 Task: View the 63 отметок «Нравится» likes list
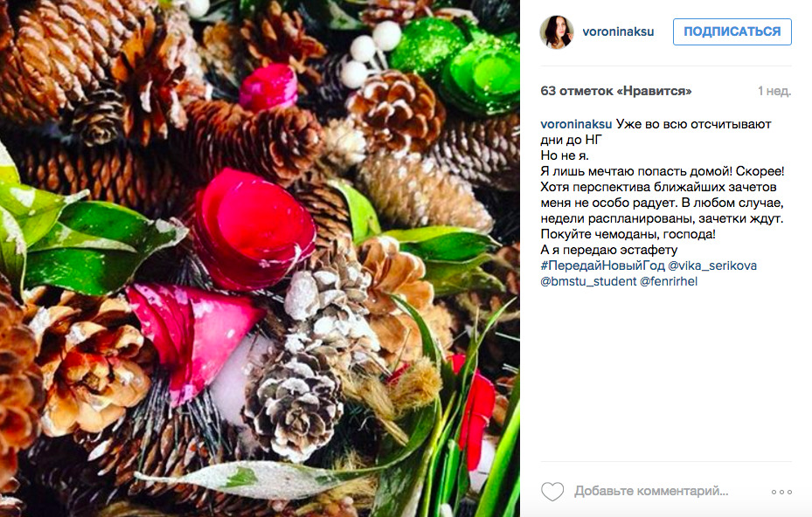(x=616, y=91)
